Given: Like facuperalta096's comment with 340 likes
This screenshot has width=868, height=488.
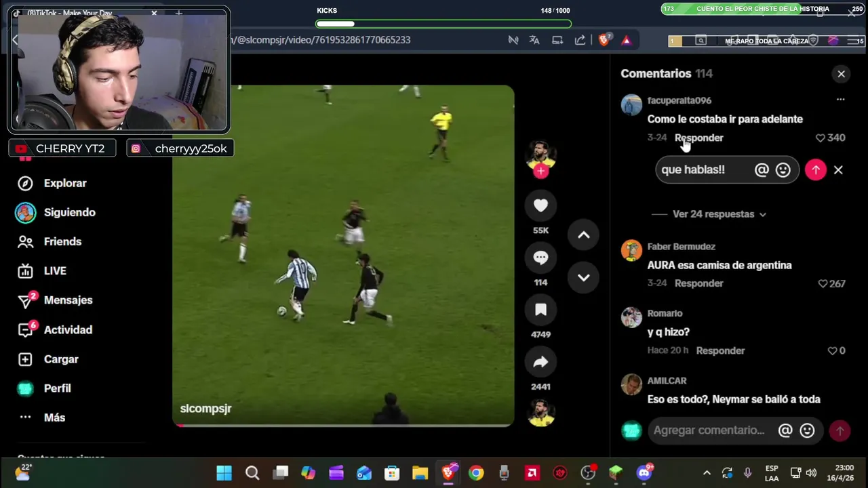Looking at the screenshot, I should pyautogui.click(x=820, y=138).
